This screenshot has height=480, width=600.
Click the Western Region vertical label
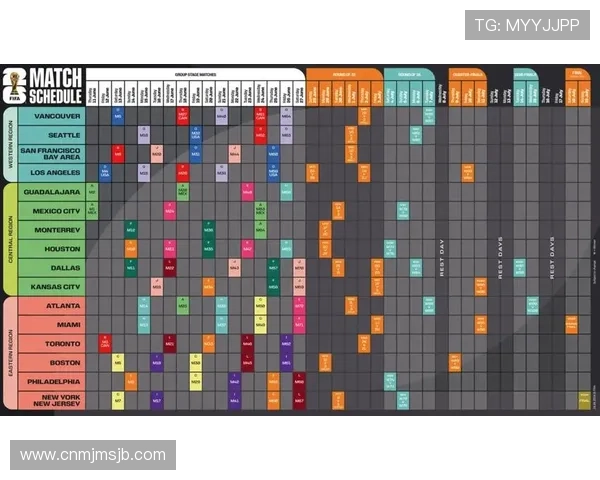pyautogui.click(x=9, y=144)
